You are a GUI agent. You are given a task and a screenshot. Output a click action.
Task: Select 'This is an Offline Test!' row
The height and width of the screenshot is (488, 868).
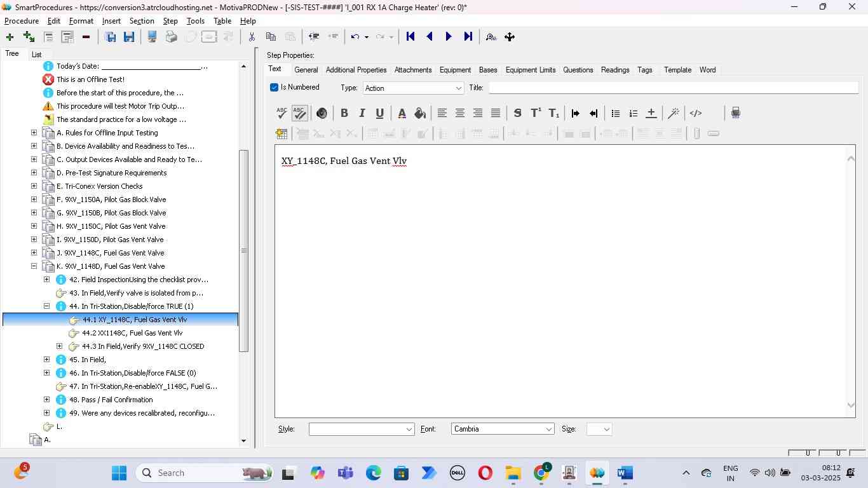coord(90,79)
